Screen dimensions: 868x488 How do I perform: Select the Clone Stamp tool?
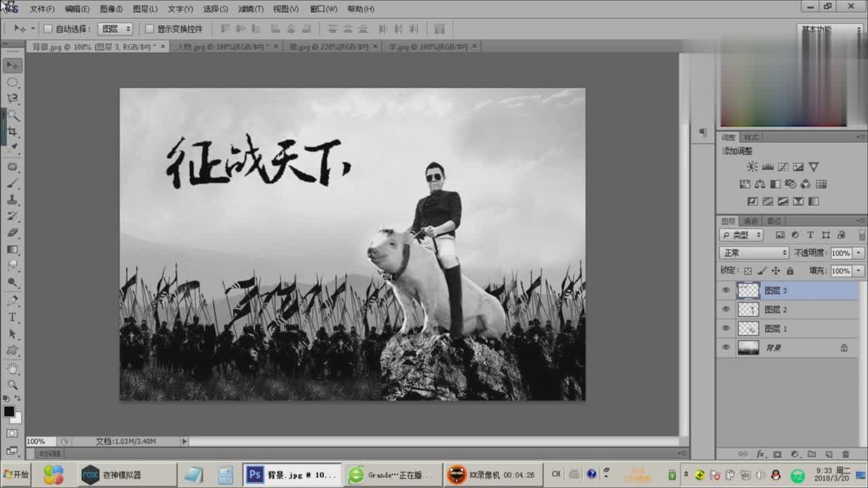coord(12,200)
